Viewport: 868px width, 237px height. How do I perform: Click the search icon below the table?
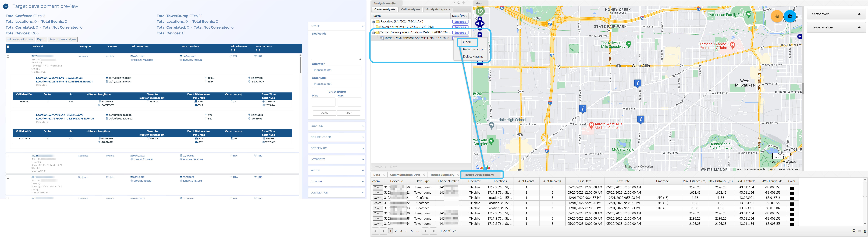tap(854, 231)
